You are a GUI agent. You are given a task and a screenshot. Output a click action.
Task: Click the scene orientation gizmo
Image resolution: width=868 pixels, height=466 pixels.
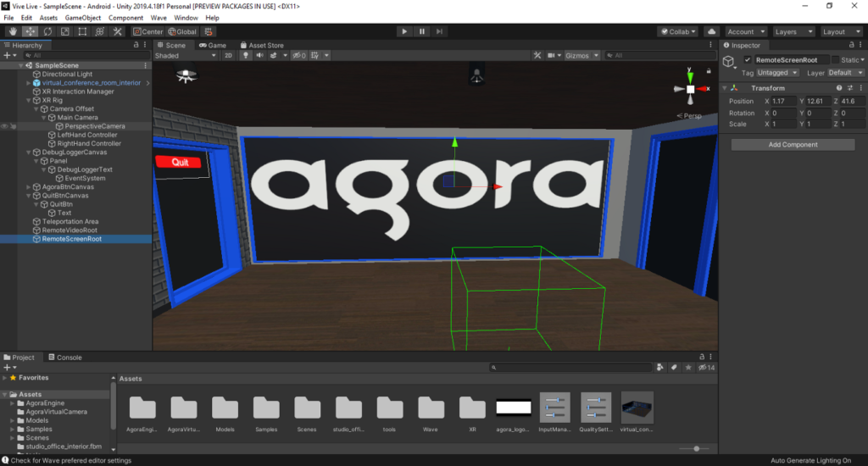[x=690, y=89]
